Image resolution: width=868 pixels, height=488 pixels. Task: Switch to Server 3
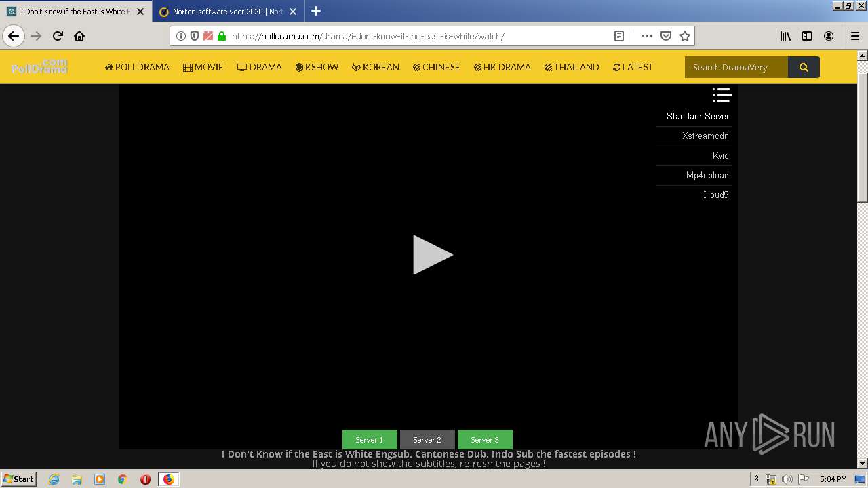pyautogui.click(x=485, y=439)
